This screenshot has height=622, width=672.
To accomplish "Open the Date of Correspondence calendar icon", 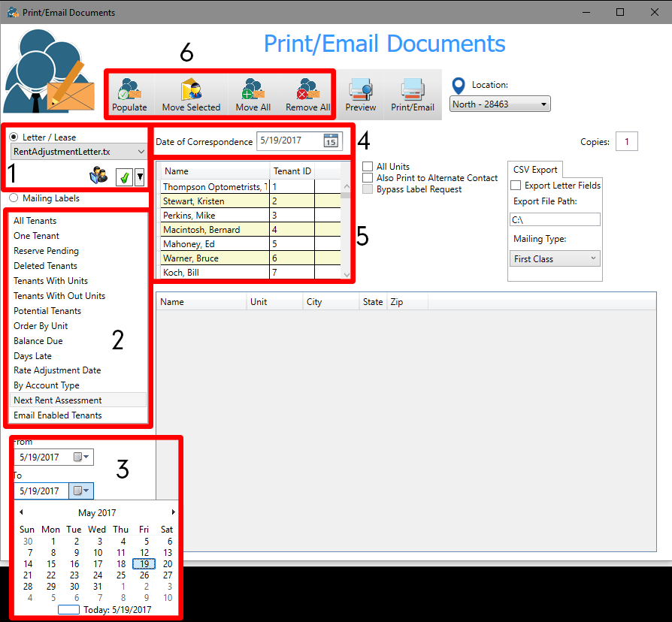I will coord(331,140).
